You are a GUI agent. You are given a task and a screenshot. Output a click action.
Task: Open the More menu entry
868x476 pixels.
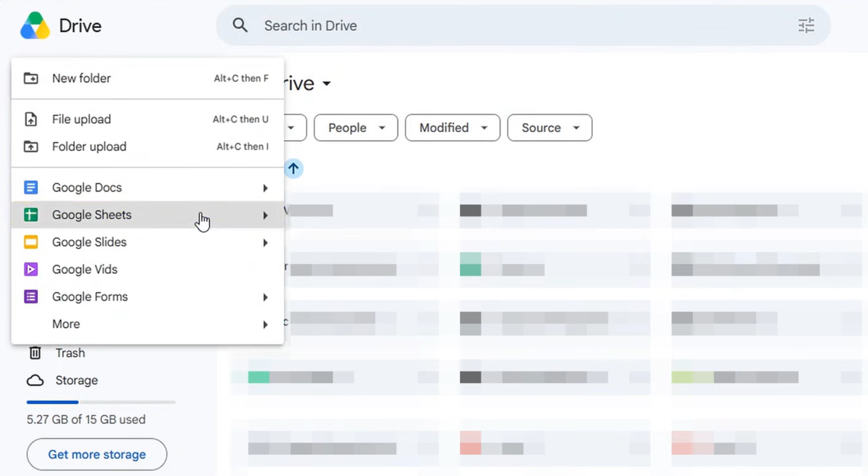pos(147,324)
